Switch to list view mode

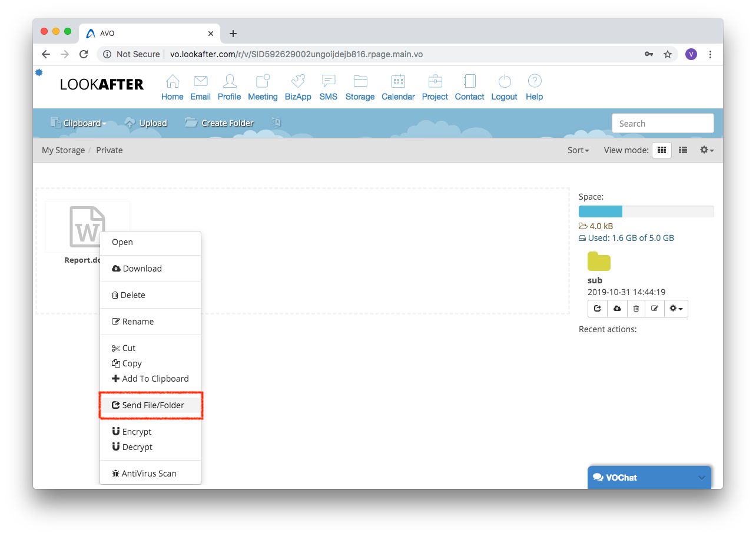coord(683,150)
